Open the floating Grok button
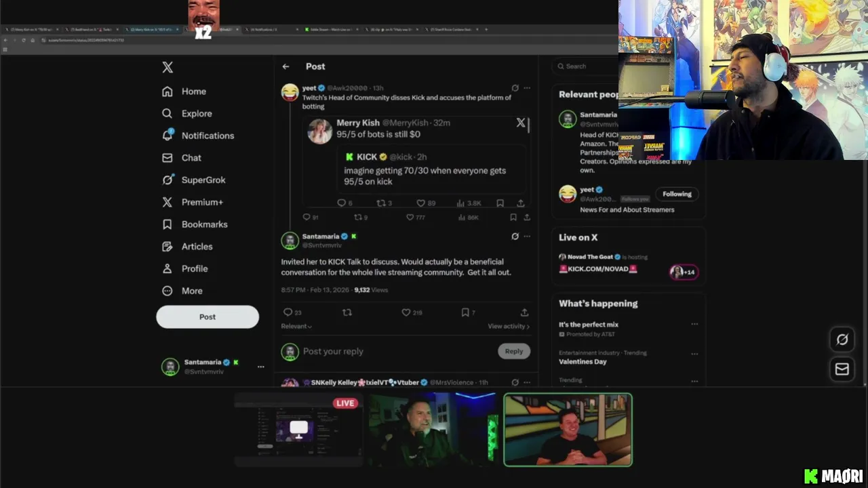The image size is (868, 488). coord(842,340)
